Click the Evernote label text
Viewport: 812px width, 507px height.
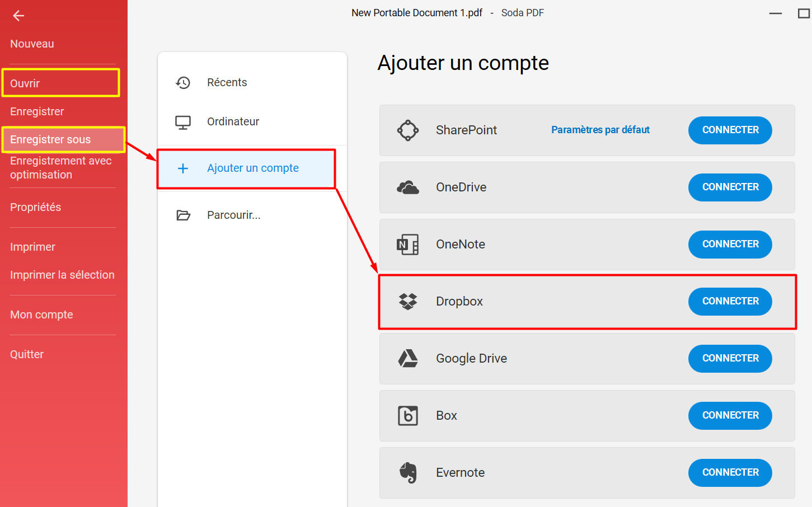461,473
